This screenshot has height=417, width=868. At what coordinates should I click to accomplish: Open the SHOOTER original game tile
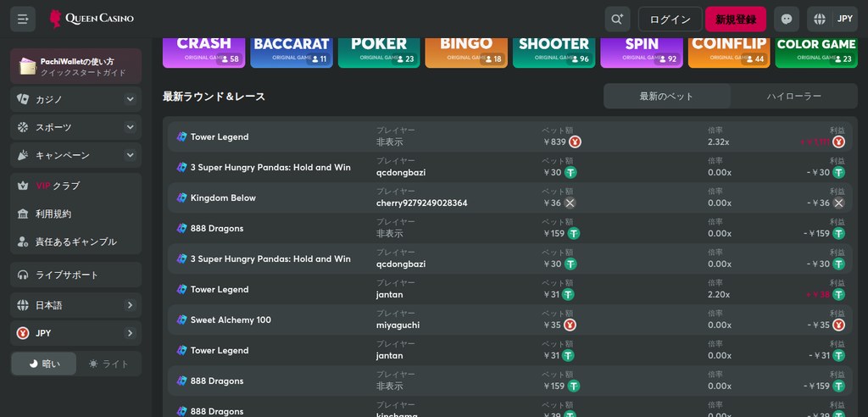pos(554,53)
